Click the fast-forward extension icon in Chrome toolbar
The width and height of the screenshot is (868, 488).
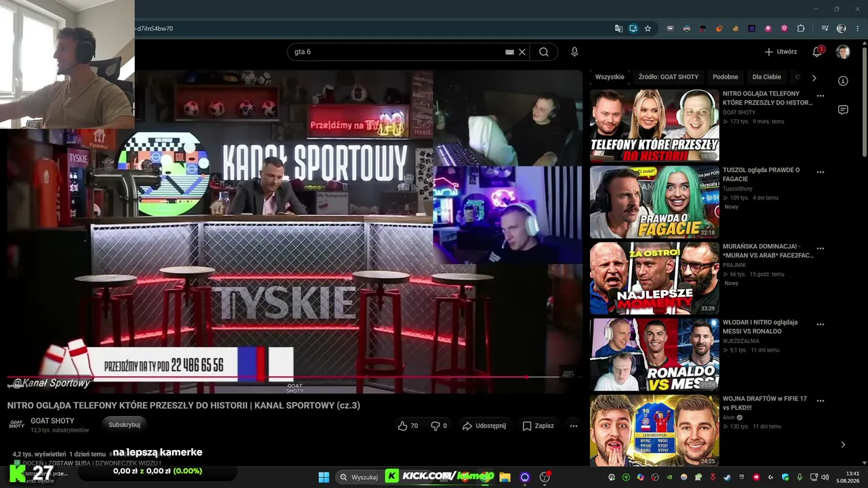pos(670,28)
